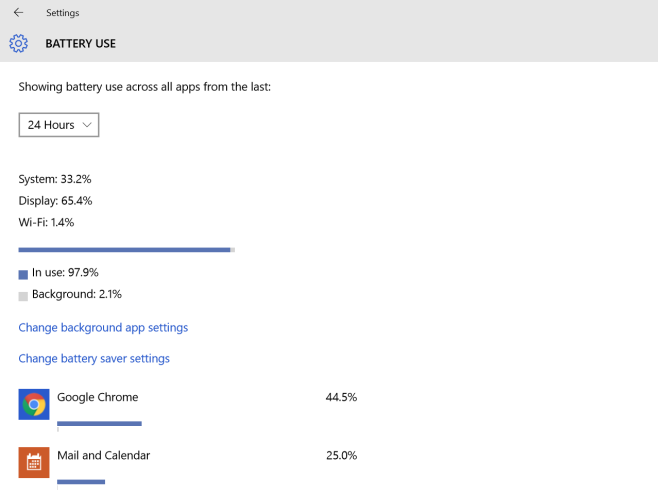658x492 pixels.
Task: Click the In use blue legend square
Action: pyautogui.click(x=23, y=275)
